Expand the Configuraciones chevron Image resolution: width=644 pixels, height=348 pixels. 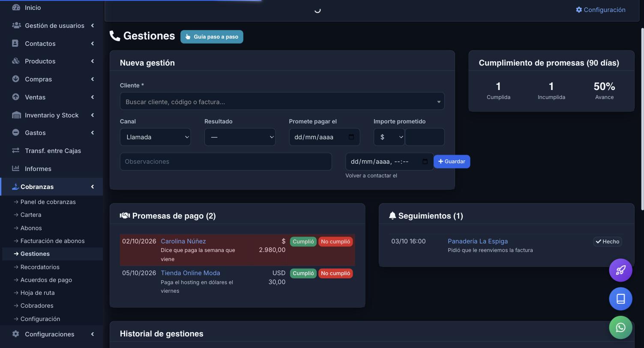[x=93, y=334]
